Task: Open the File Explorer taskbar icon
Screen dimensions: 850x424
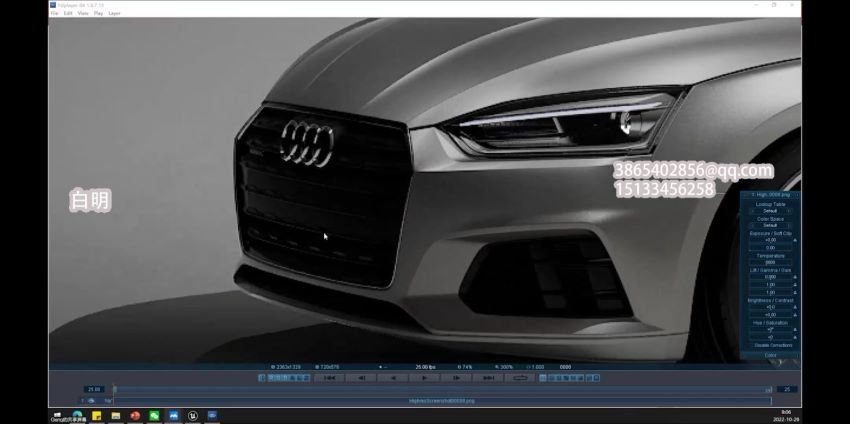Action: (115, 415)
